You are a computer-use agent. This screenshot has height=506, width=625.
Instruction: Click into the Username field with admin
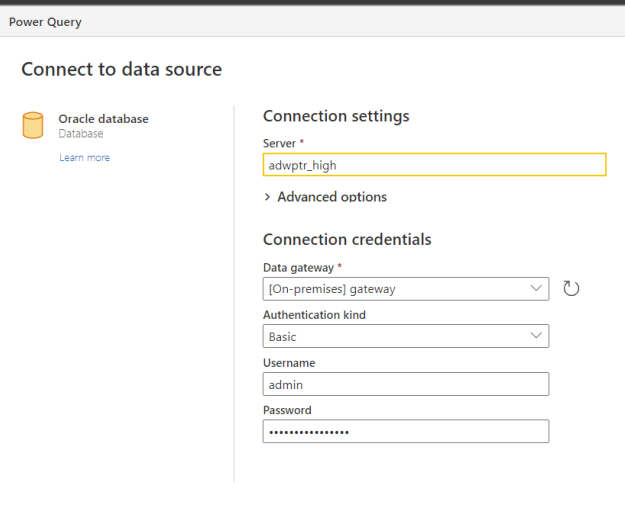click(405, 384)
